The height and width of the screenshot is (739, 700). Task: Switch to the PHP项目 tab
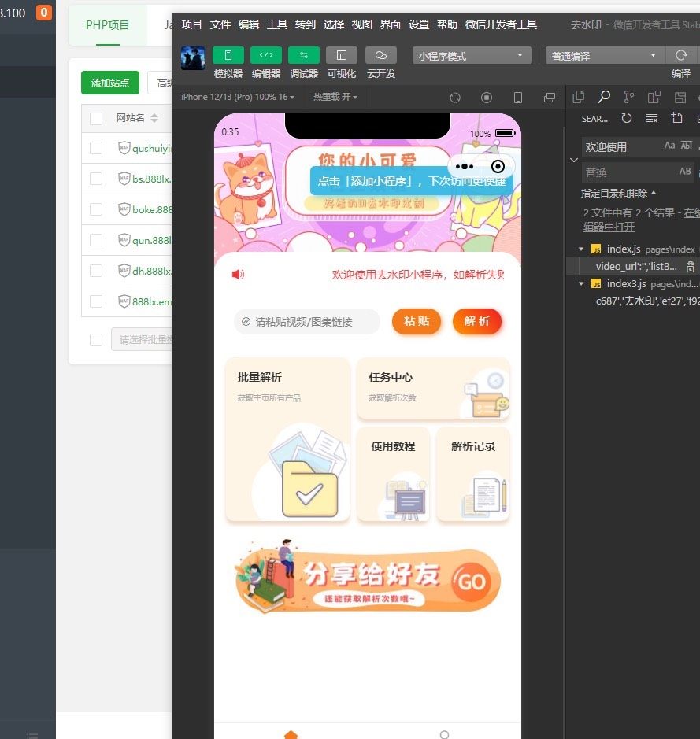(x=108, y=25)
